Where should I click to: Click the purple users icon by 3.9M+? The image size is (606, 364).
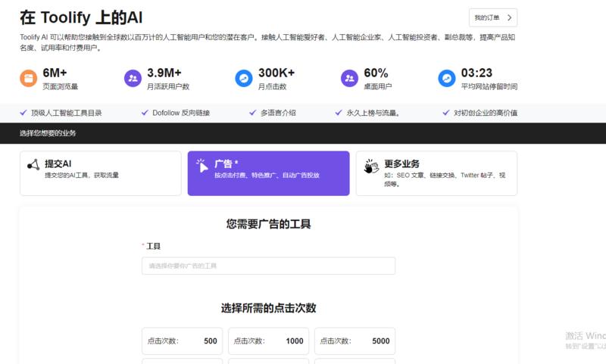coord(133,79)
